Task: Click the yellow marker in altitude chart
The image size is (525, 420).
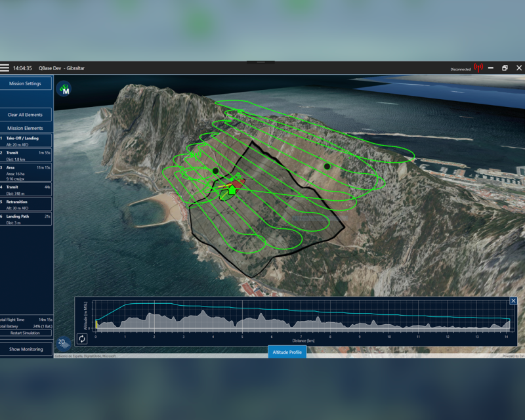Action: [x=96, y=324]
